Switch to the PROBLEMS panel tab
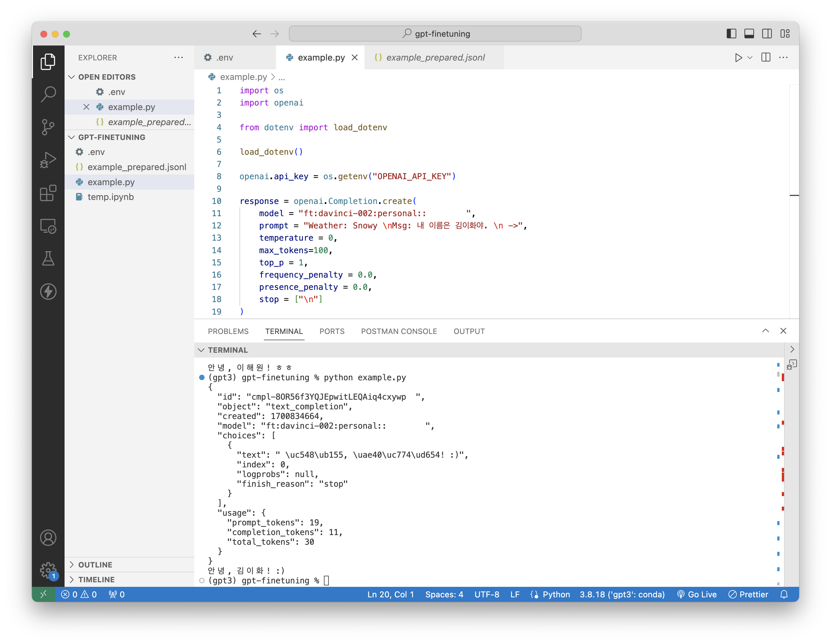The height and width of the screenshot is (644, 831). click(x=228, y=331)
